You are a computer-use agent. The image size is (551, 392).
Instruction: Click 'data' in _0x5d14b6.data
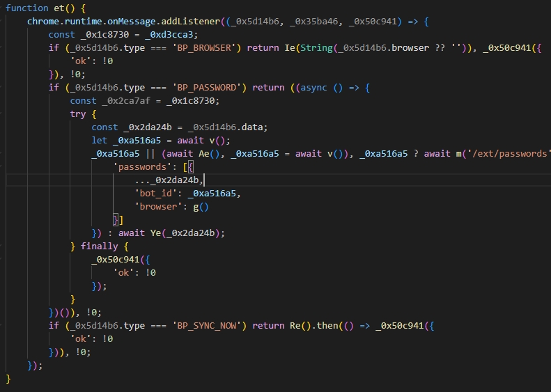point(252,127)
